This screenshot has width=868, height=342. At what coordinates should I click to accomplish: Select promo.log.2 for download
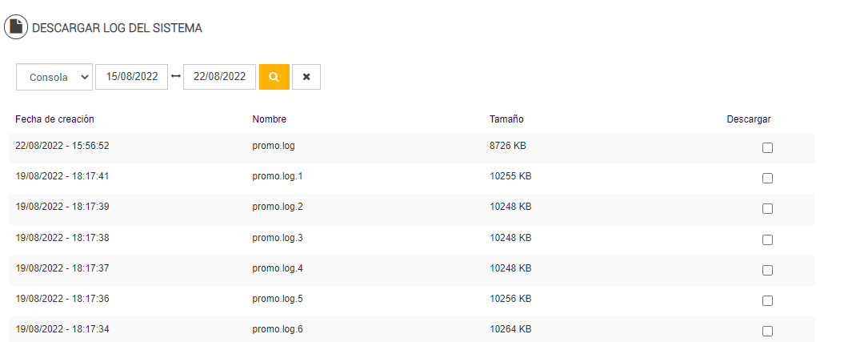767,208
